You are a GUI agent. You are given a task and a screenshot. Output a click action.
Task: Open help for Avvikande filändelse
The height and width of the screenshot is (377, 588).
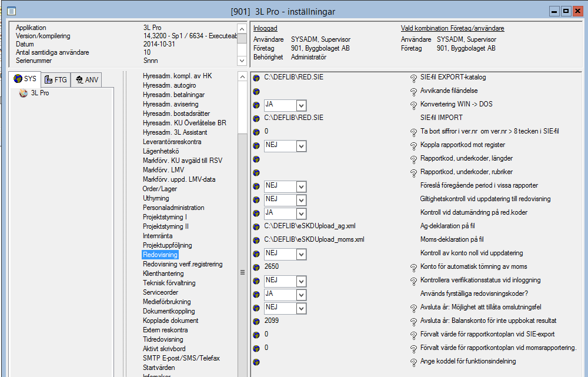pyautogui.click(x=413, y=92)
